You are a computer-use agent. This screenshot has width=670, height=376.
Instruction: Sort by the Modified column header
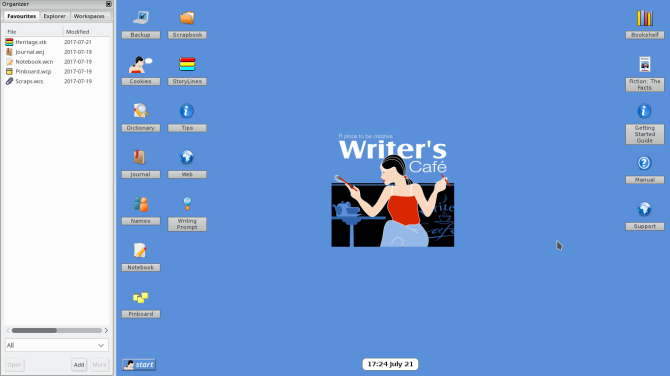tap(86, 32)
